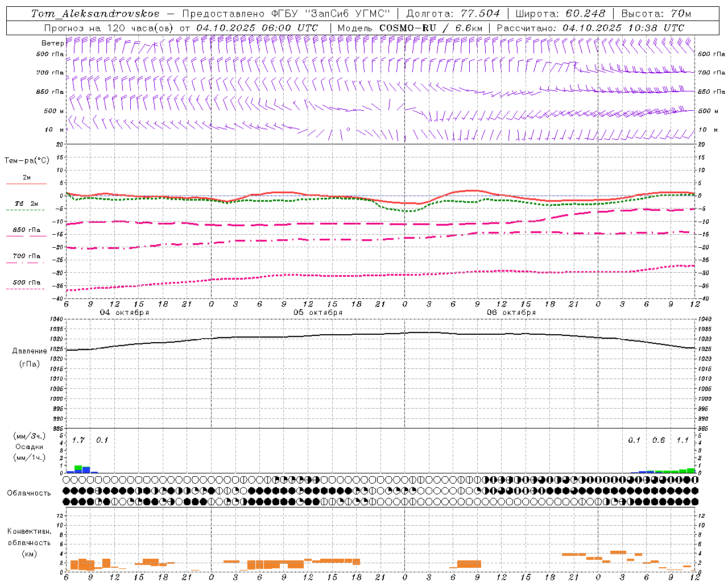Viewport: 728px width, 582px height.
Task: Click the longitude value 77.504
Action: [x=481, y=14]
